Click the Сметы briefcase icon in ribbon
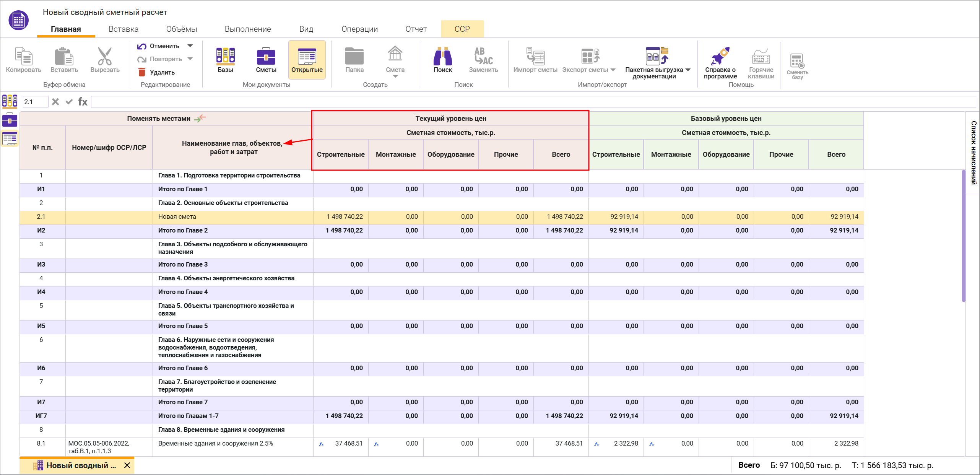The height and width of the screenshot is (475, 980). click(x=266, y=57)
